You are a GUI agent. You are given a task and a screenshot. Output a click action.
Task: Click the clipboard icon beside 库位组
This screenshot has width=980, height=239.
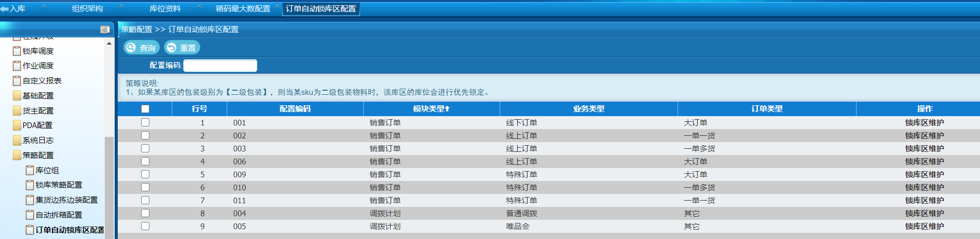(30, 170)
